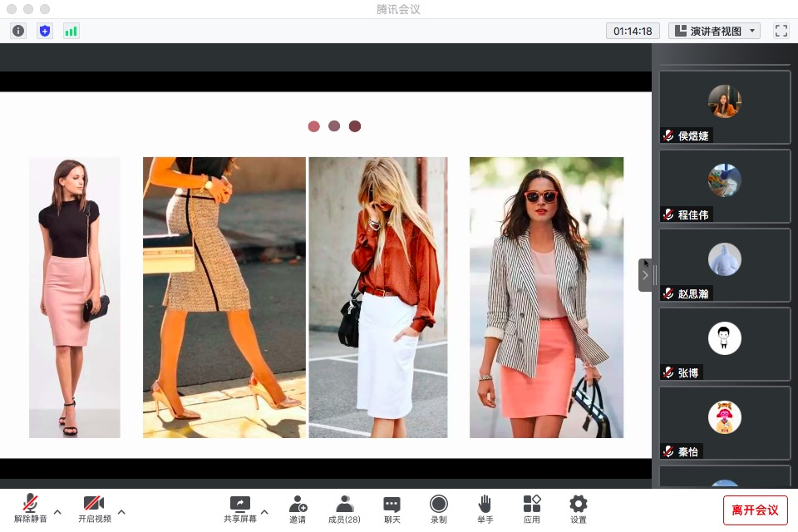This screenshot has width=798, height=532.
Task: Click the red 离开会议 button
Action: pos(755,510)
